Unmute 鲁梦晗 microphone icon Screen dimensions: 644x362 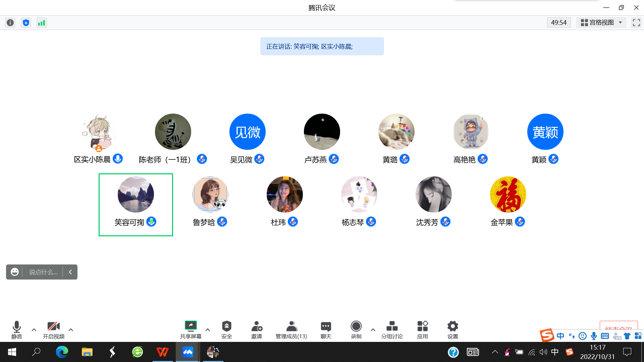222,222
